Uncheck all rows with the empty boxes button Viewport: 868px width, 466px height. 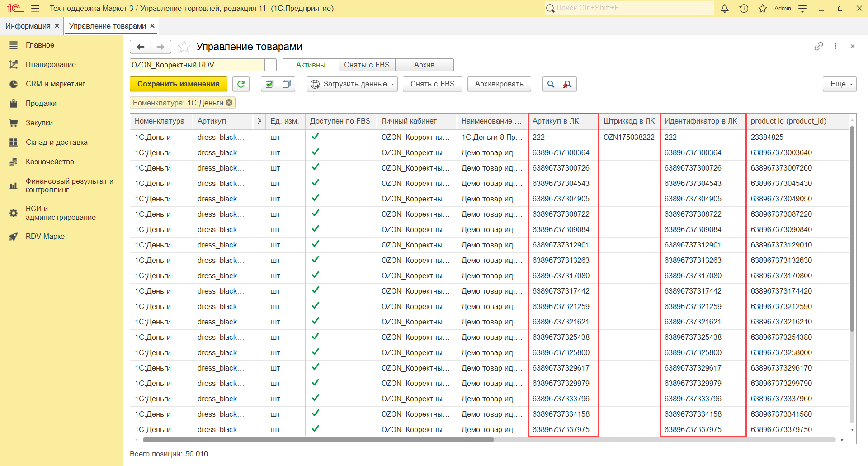pyautogui.click(x=287, y=84)
